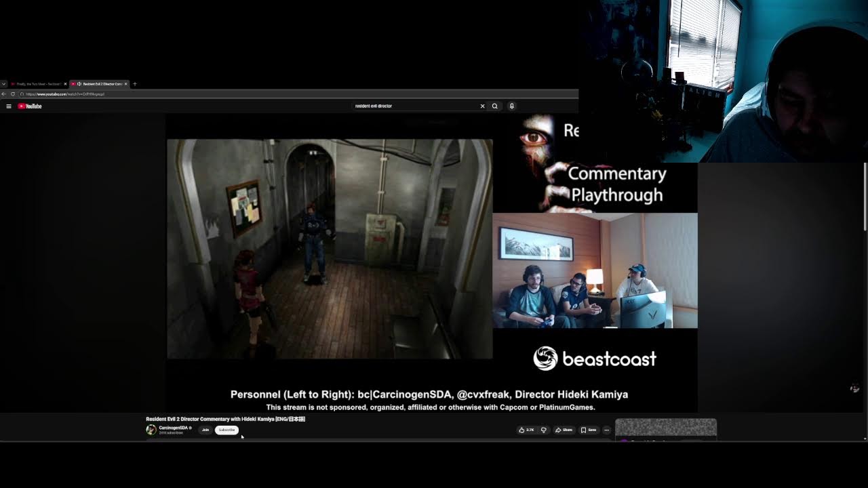The height and width of the screenshot is (488, 868).
Task: Close the Resident Evil 2 Director Commentary tab
Action: click(x=125, y=84)
